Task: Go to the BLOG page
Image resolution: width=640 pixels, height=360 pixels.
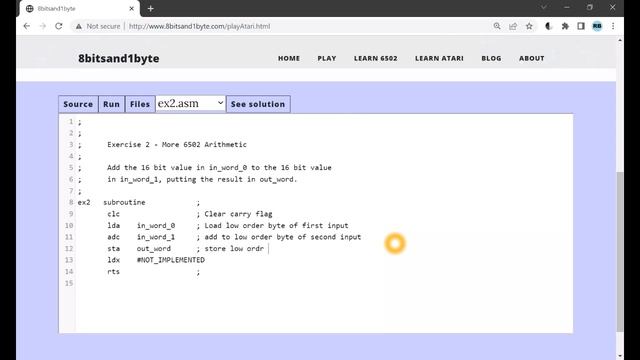Action: click(491, 58)
